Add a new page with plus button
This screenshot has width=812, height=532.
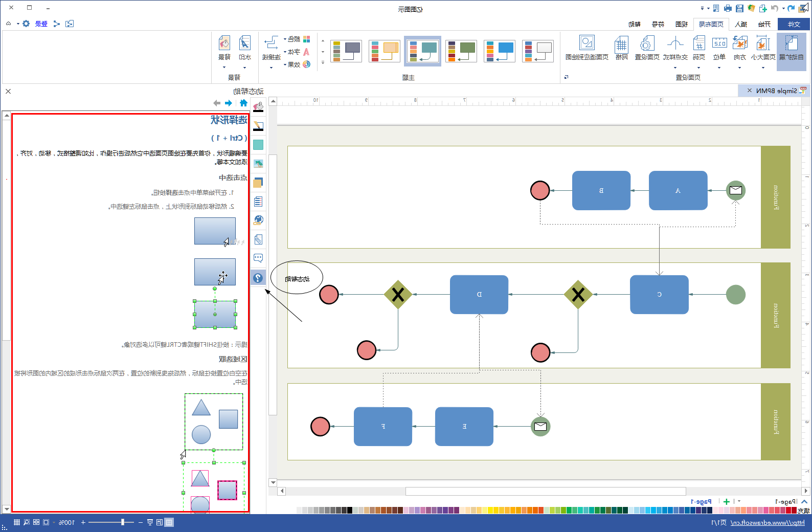(726, 501)
